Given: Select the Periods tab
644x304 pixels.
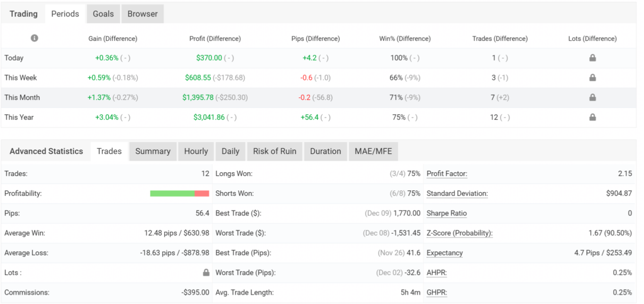Looking at the screenshot, I should coord(65,14).
